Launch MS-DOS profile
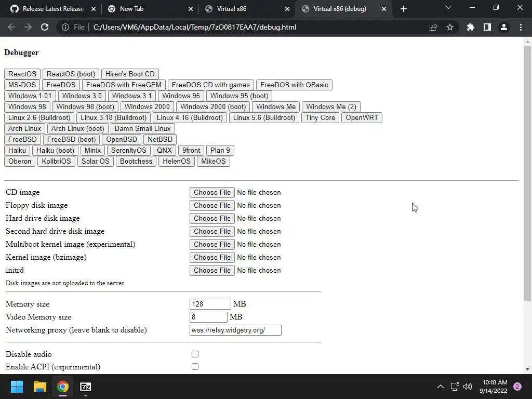Screen dimensions: 532x399 [22, 85]
